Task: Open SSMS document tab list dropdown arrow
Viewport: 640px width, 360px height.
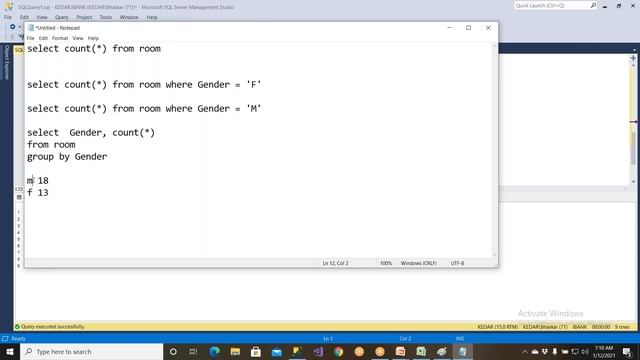Action: click(634, 50)
